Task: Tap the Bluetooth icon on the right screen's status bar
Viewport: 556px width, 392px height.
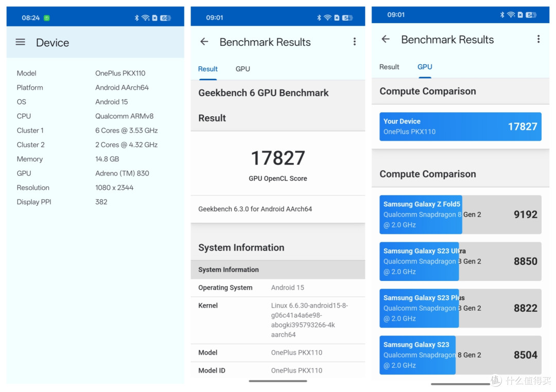Action: 502,15
